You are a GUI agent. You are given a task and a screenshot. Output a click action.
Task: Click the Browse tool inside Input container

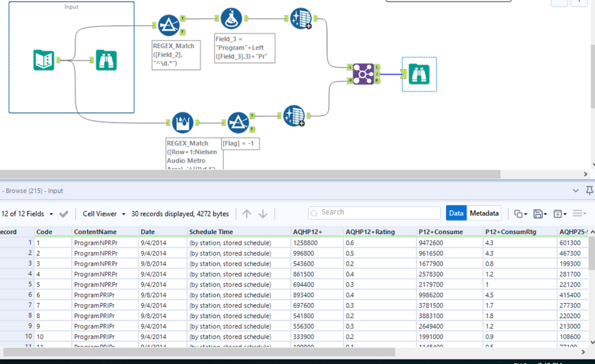point(106,60)
